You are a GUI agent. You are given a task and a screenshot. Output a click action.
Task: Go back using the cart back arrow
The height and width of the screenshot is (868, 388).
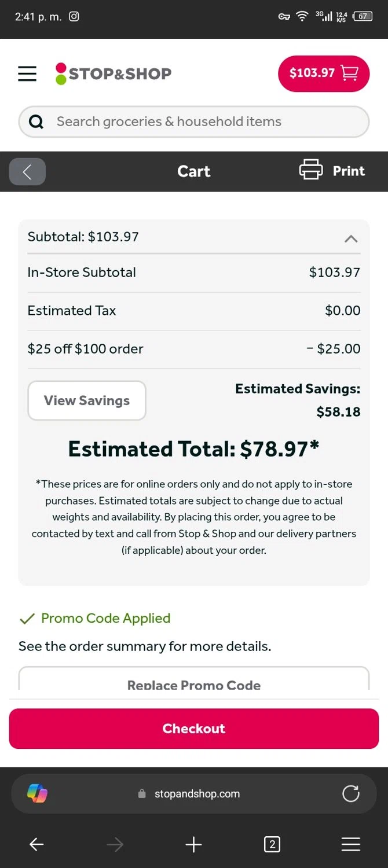tap(27, 171)
